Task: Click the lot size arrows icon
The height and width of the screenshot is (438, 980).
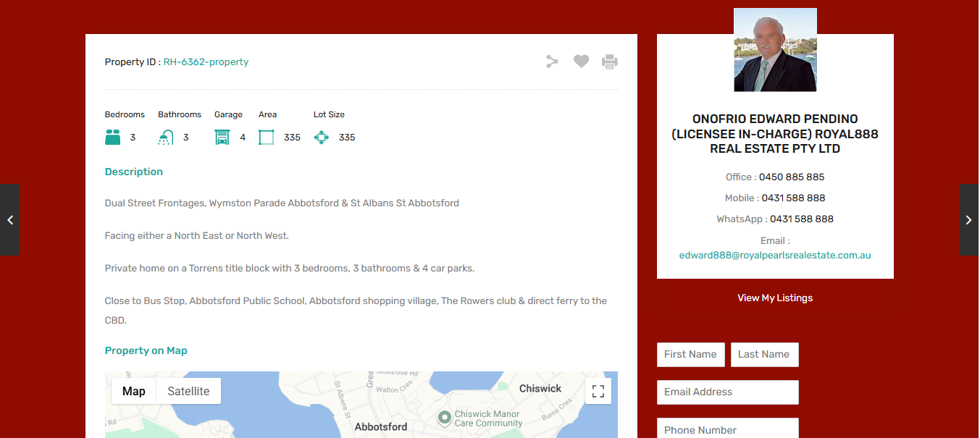Action: [322, 137]
